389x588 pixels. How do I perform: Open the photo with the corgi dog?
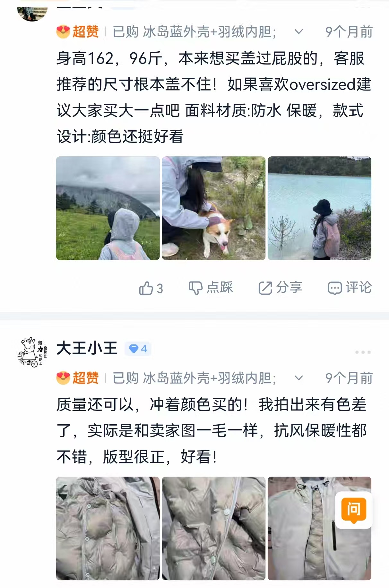[x=213, y=208]
